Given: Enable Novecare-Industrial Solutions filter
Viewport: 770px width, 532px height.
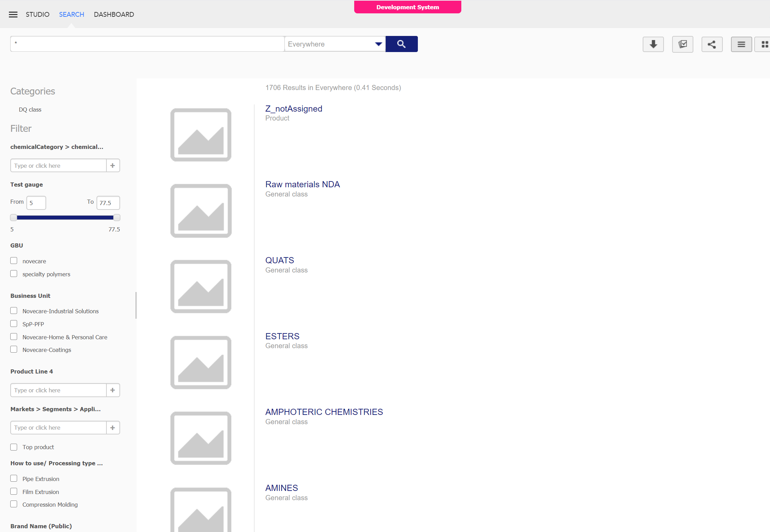Looking at the screenshot, I should pos(14,311).
